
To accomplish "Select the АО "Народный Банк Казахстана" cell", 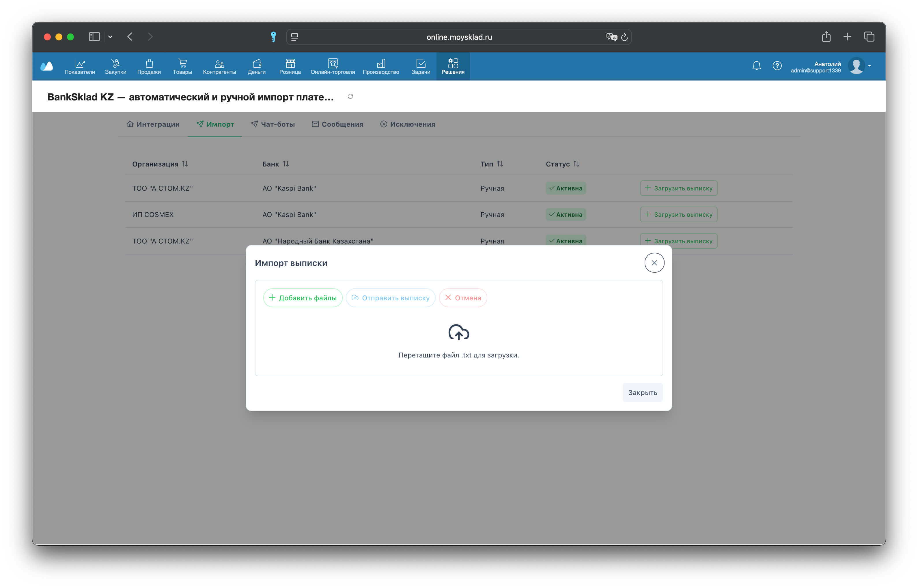I will pyautogui.click(x=318, y=241).
